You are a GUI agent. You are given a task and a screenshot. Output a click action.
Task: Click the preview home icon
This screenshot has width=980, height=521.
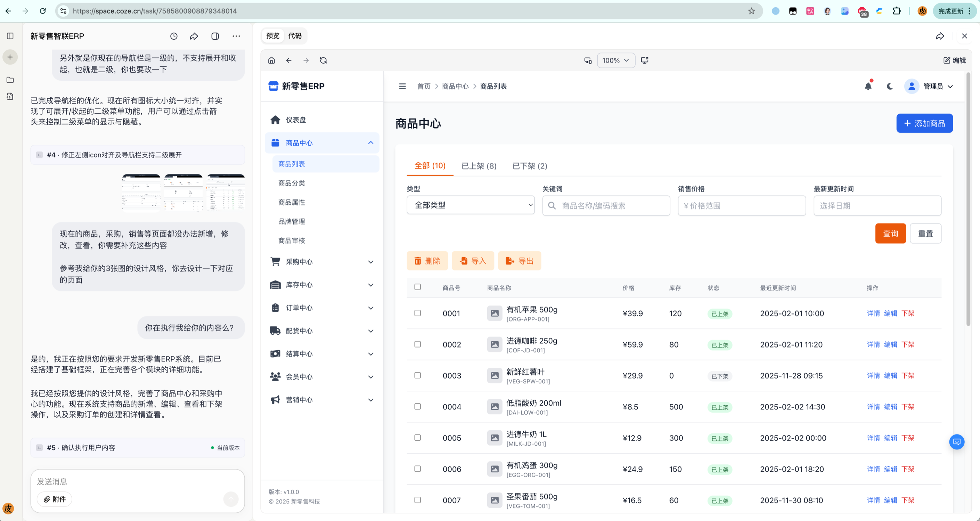tap(271, 60)
